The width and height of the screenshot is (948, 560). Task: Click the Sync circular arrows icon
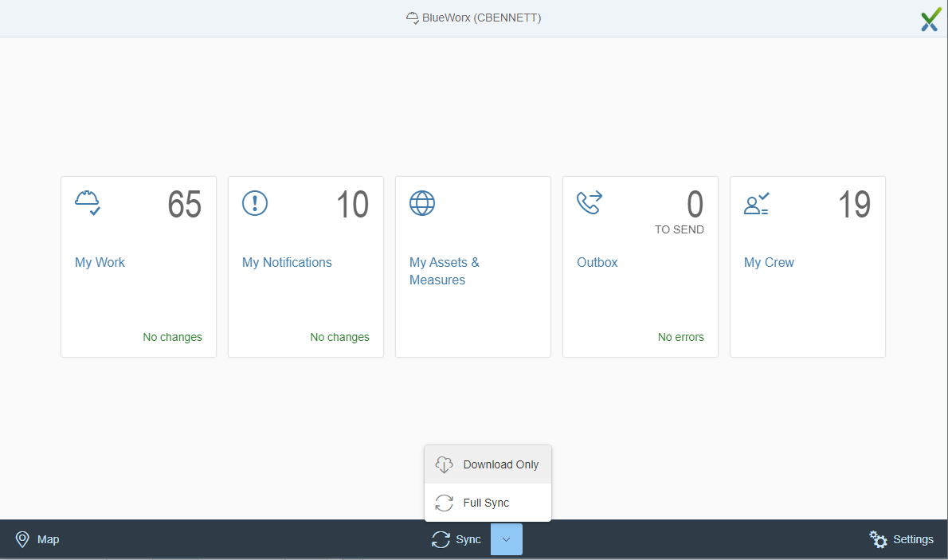[441, 539]
